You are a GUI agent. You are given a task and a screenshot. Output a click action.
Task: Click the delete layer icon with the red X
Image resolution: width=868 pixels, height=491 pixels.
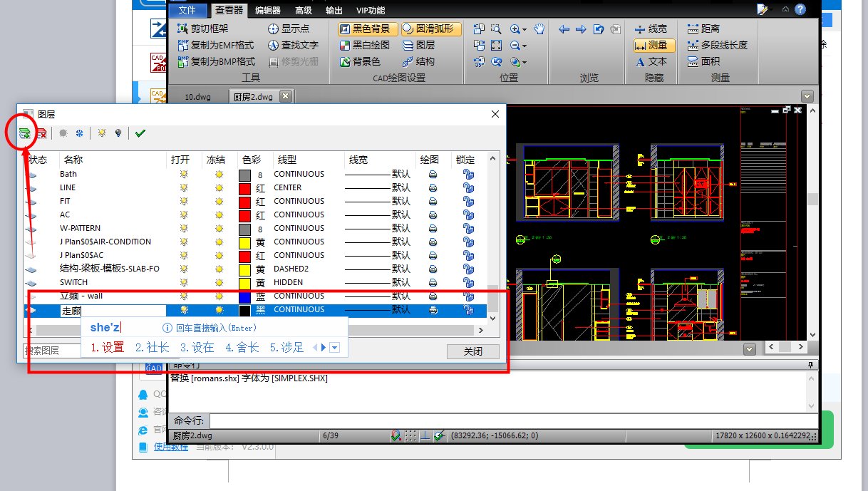(42, 133)
